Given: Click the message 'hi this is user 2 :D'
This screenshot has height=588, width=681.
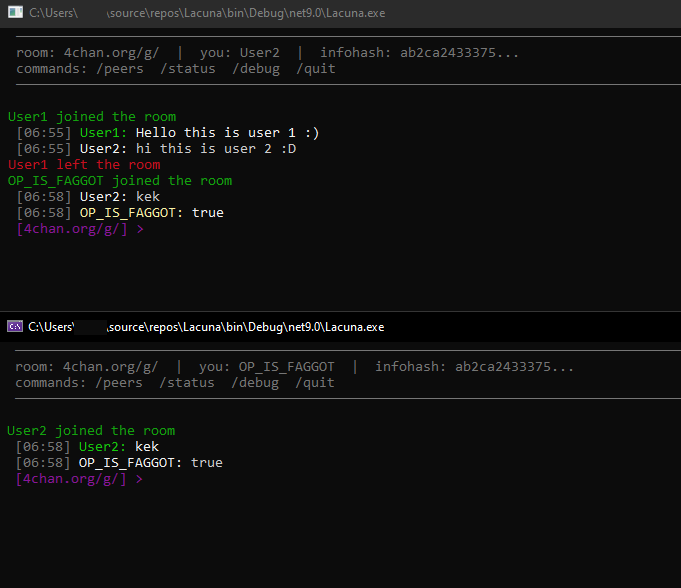Looking at the screenshot, I should click(x=216, y=149).
